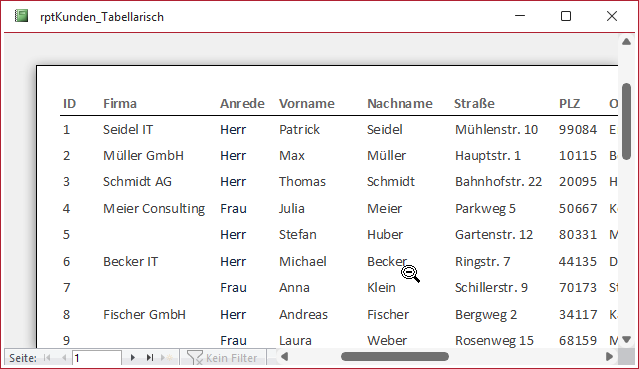Click the postal code 50667

[x=578, y=209]
